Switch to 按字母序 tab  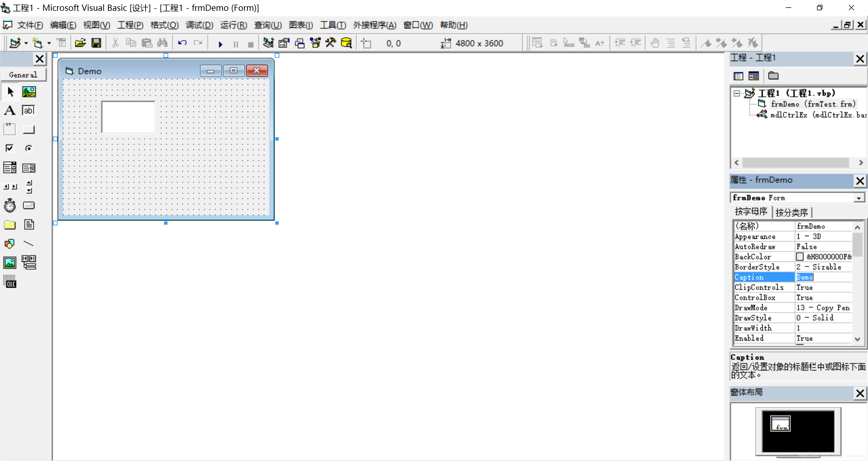point(751,212)
